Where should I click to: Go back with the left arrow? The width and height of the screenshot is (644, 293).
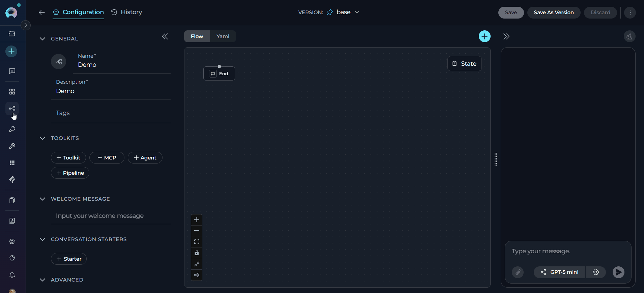(x=42, y=12)
